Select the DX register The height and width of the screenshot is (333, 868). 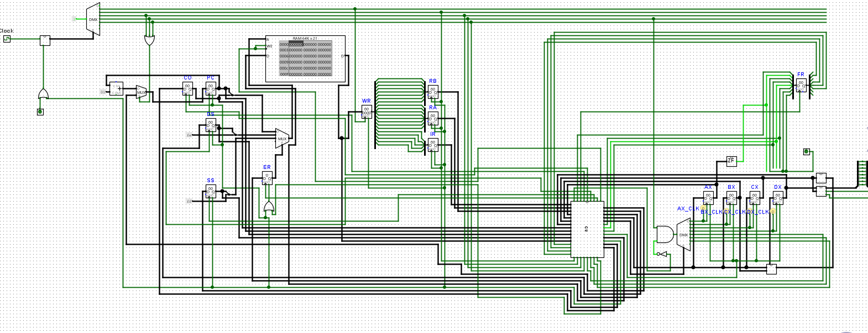point(778,198)
